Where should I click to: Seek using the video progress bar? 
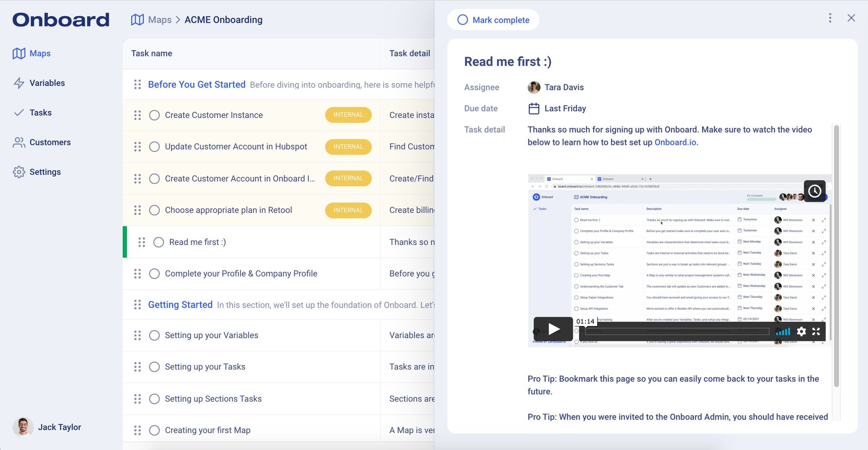(674, 332)
